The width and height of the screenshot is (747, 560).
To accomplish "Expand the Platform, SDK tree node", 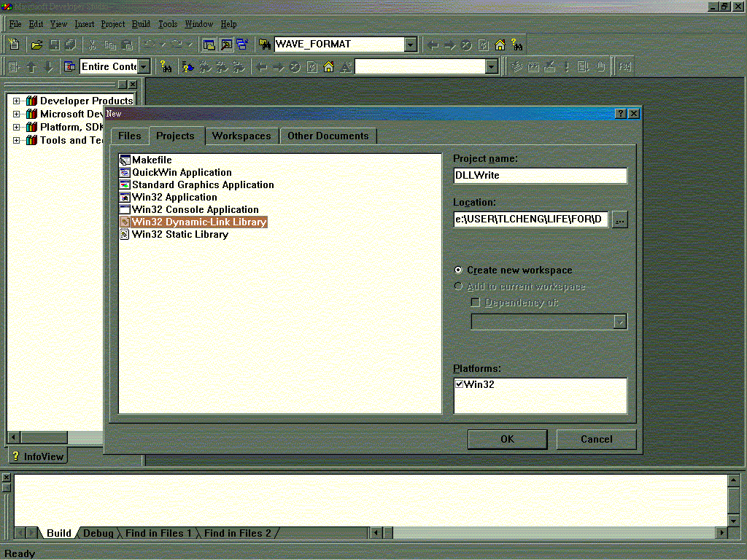I will click(x=16, y=127).
